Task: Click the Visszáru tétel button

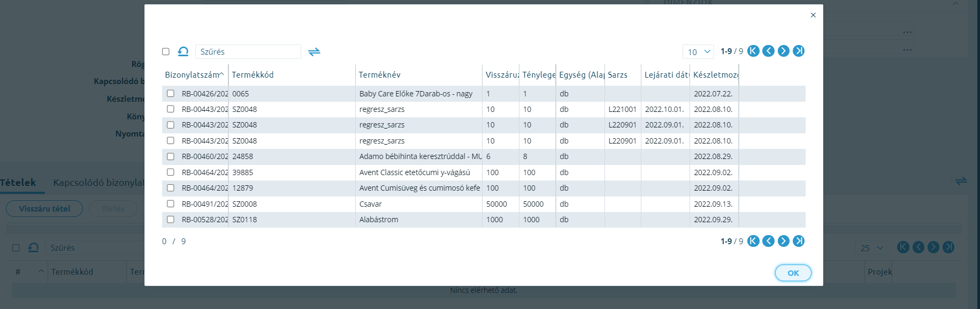Action: (44, 209)
